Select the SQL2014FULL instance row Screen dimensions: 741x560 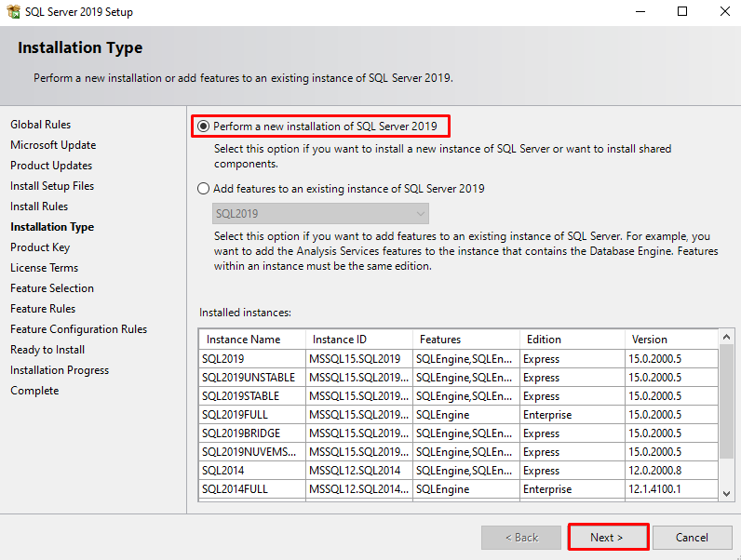pyautogui.click(x=458, y=489)
